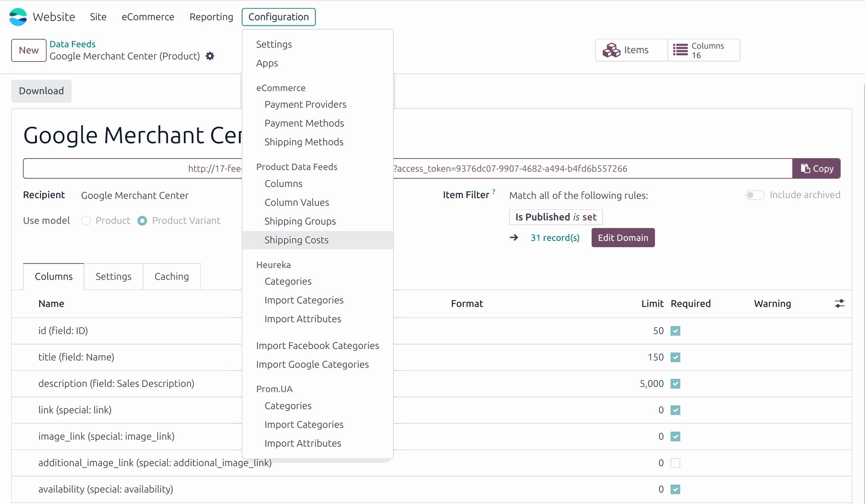
Task: Sort by the Required column header
Action: coord(691,304)
